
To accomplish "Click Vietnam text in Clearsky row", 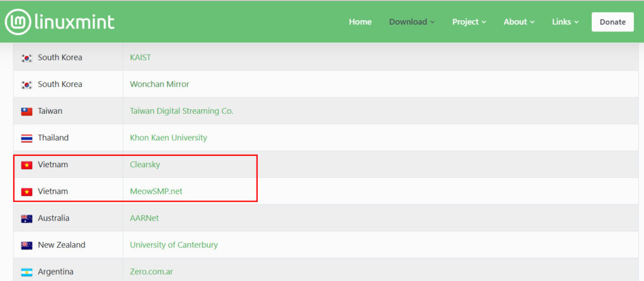I will 53,165.
